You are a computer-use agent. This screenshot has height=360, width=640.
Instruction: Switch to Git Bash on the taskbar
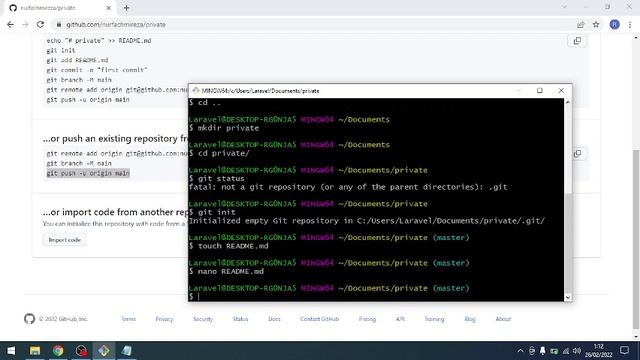click(x=104, y=351)
